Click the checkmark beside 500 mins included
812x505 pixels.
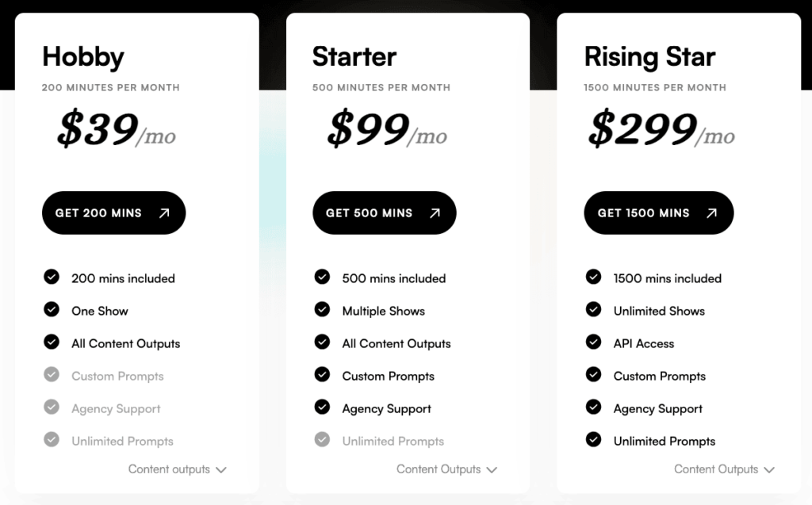322,277
